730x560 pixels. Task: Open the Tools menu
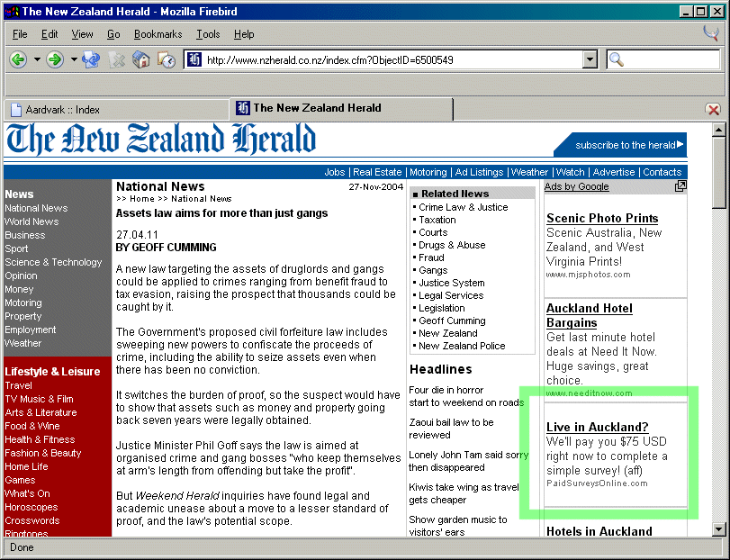tap(208, 34)
